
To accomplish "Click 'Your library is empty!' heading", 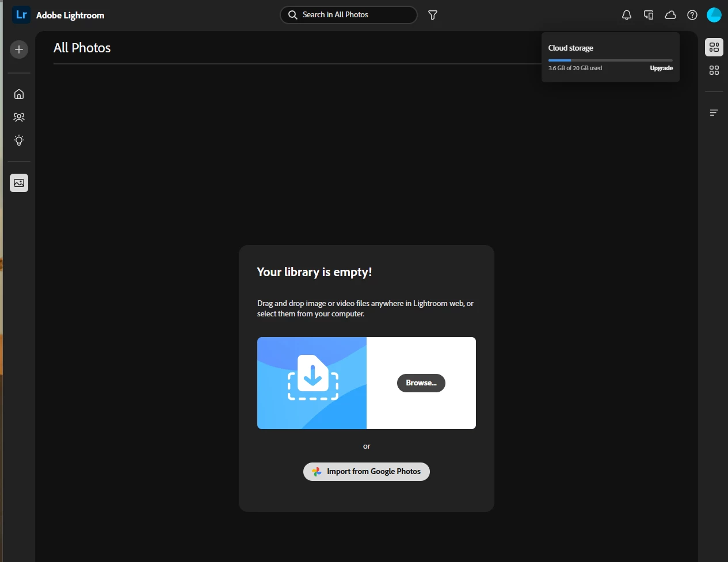I will 314,272.
